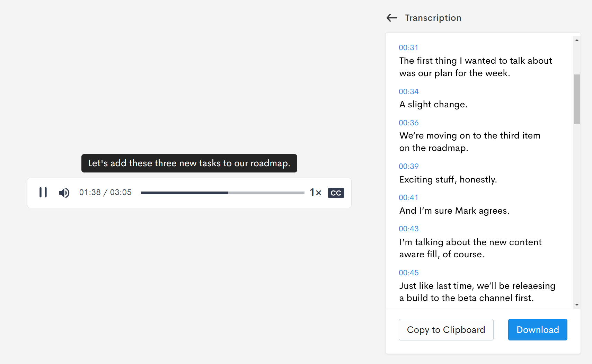The width and height of the screenshot is (592, 364).
Task: Select the pause icon in the player bar
Action: pos(43,193)
